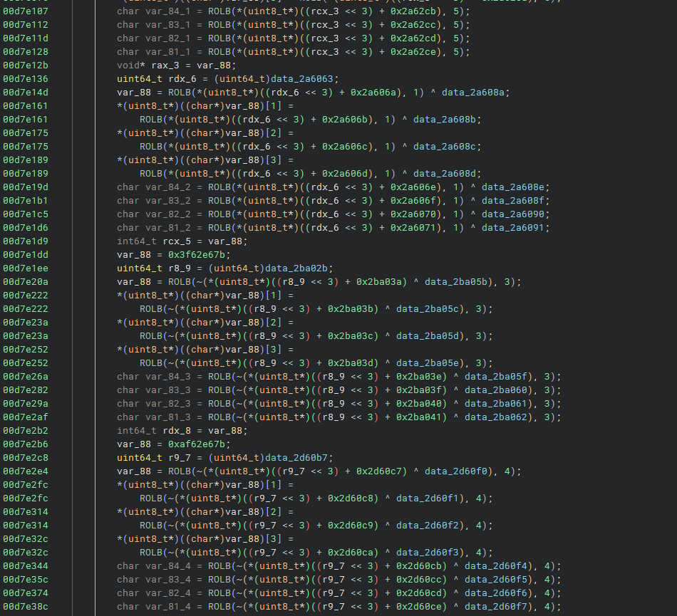This screenshot has width=677, height=616.
Task: Open the data_2d60f3 symbol
Action: point(428,552)
